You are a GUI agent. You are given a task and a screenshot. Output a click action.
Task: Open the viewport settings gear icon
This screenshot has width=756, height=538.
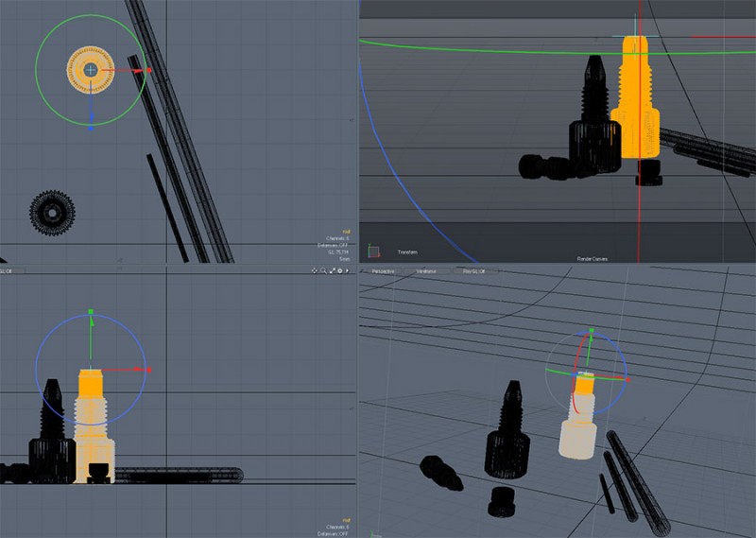pyautogui.click(x=340, y=270)
